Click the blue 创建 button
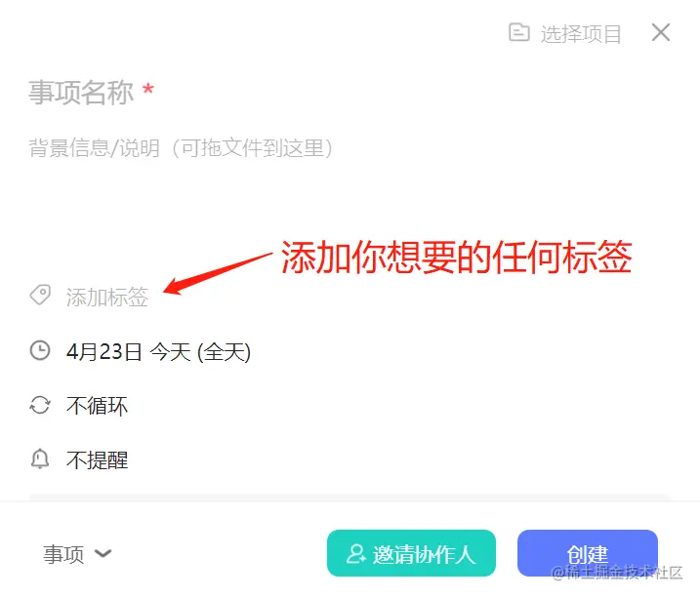This screenshot has width=700, height=598. pos(587,553)
